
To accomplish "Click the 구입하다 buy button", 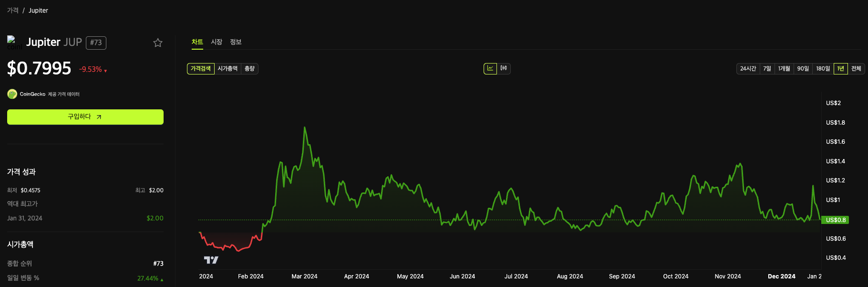I will pos(85,117).
